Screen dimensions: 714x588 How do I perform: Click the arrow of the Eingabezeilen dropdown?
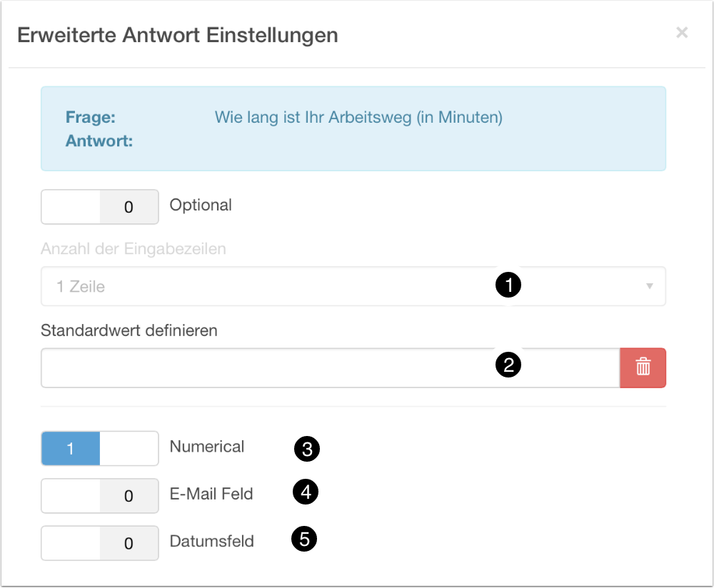[649, 286]
